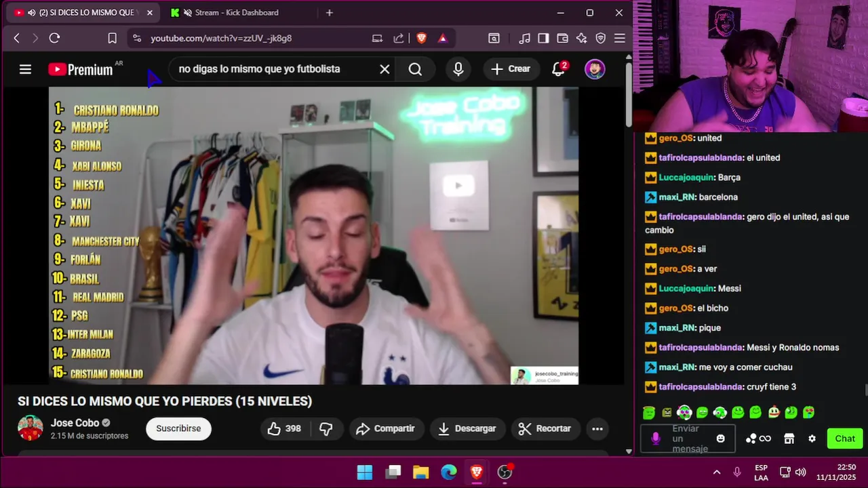Open tab search icon in toolbar
This screenshot has width=868, height=488.
pyautogui.click(x=494, y=39)
